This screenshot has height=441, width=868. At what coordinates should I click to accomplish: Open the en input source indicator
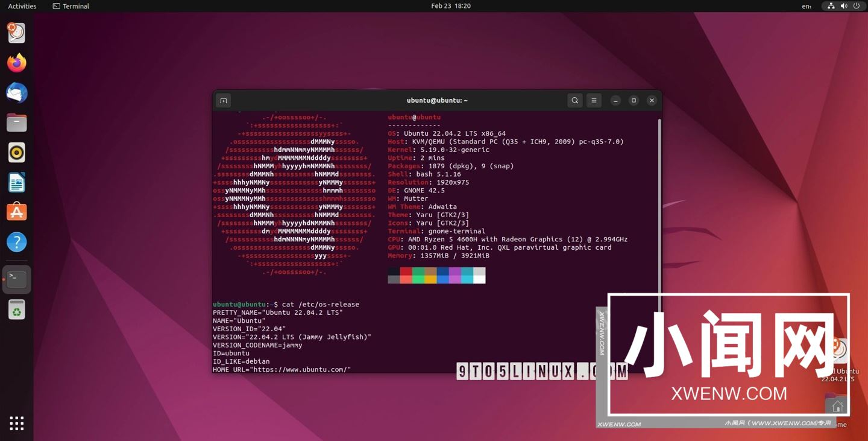click(807, 6)
